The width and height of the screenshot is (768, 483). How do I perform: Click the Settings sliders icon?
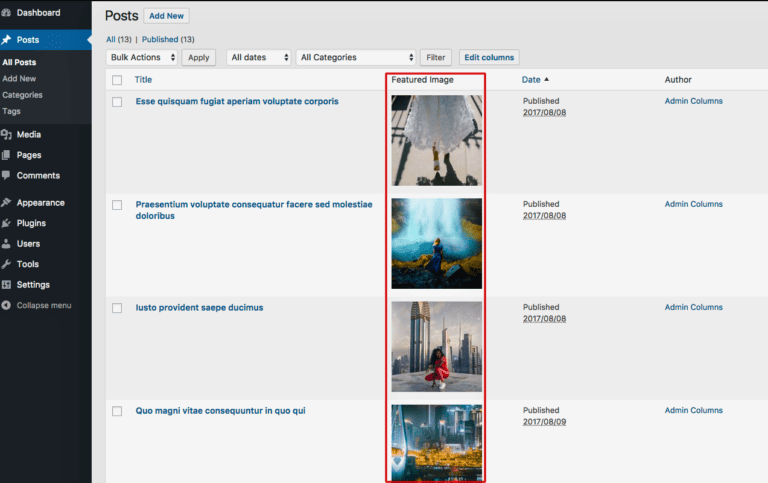(6, 285)
